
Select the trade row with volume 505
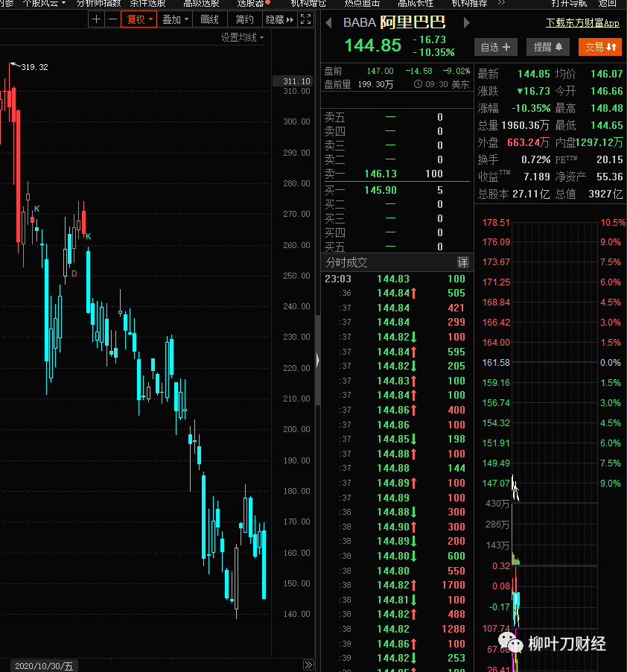396,293
